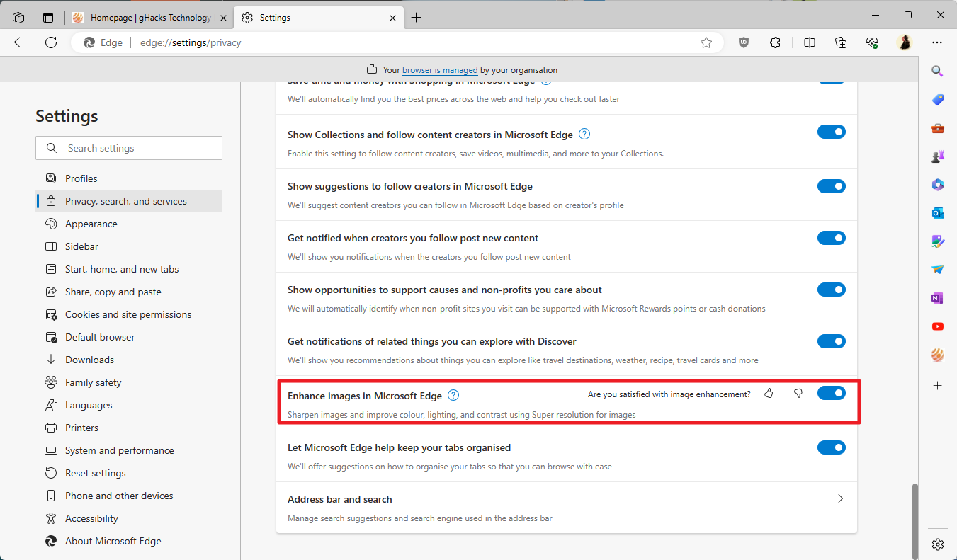Open the help icon beside Show Collections
957x560 pixels.
pyautogui.click(x=584, y=134)
